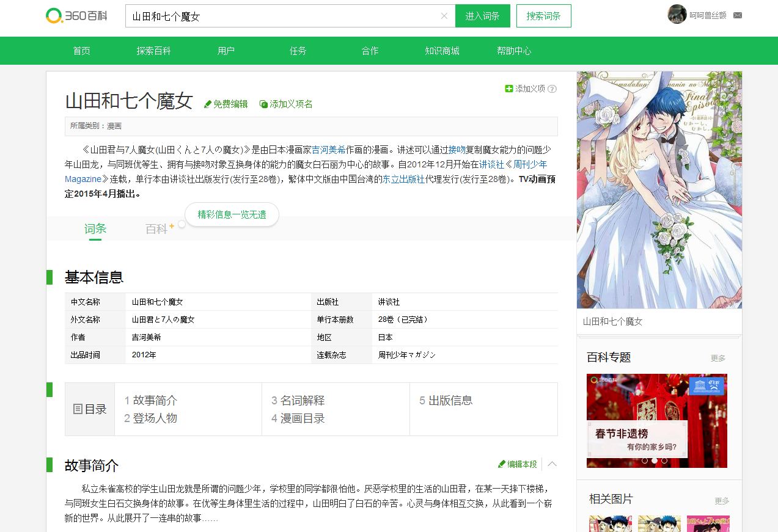Clear the search box with the X icon

pyautogui.click(x=444, y=16)
